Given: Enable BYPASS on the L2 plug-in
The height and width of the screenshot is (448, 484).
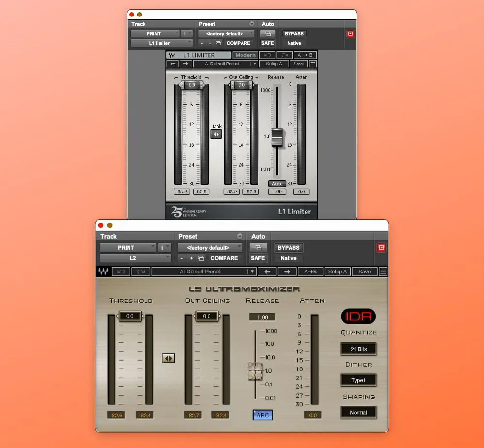Looking at the screenshot, I should pyautogui.click(x=289, y=247).
